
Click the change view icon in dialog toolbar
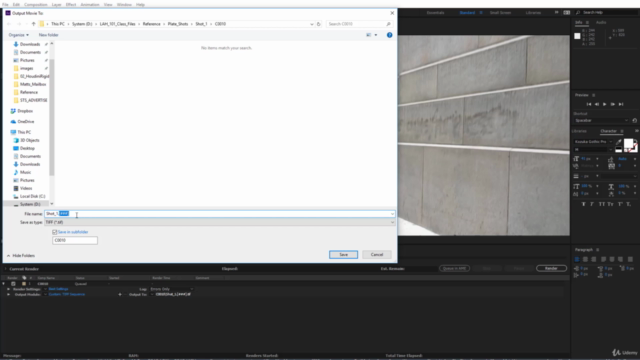click(x=369, y=35)
